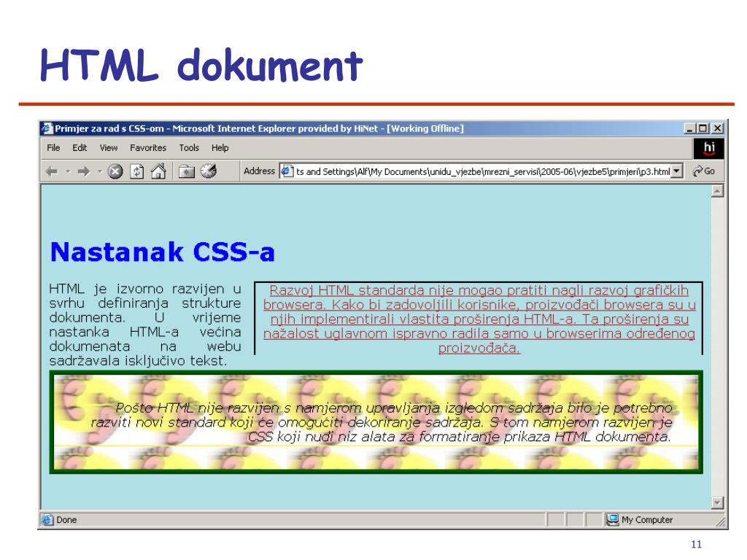Screen dimensions: 747x560
Task: Open the Favorites folder toolbar icon
Action: pyautogui.click(x=186, y=171)
